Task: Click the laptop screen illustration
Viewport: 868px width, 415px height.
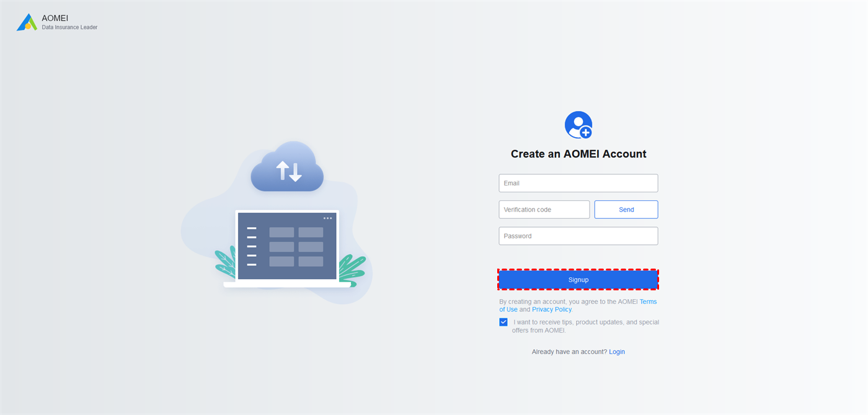Action: click(287, 246)
